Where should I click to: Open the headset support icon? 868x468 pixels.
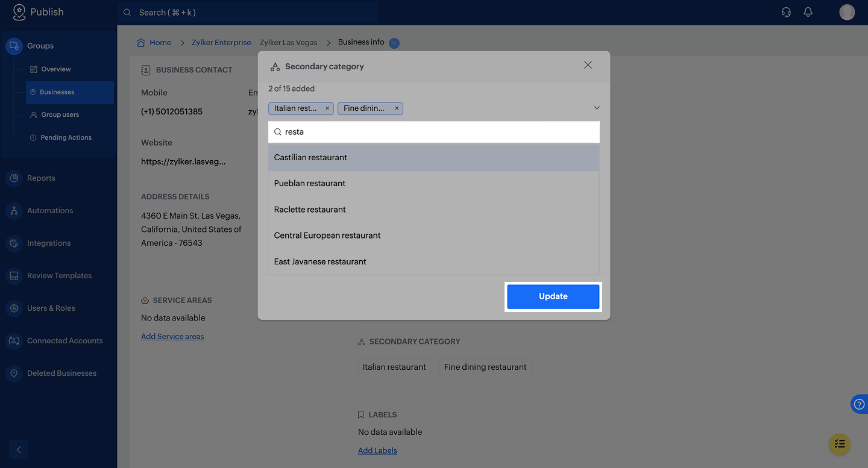pyautogui.click(x=786, y=12)
